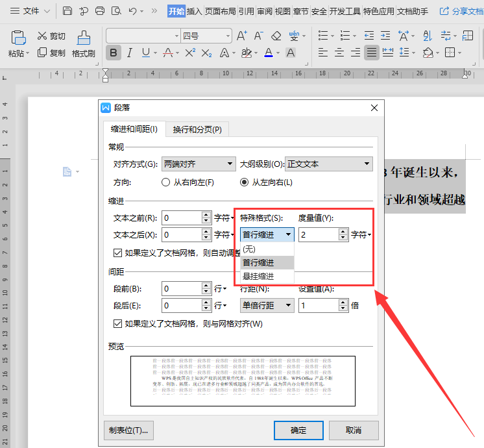Viewport: 484px width, 448px height.
Task: Switch to the 页面布局 ribbon tab
Action: tap(221, 12)
